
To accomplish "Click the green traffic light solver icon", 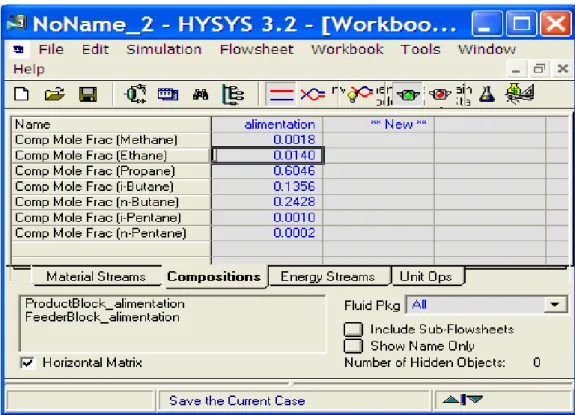I will coord(408,95).
